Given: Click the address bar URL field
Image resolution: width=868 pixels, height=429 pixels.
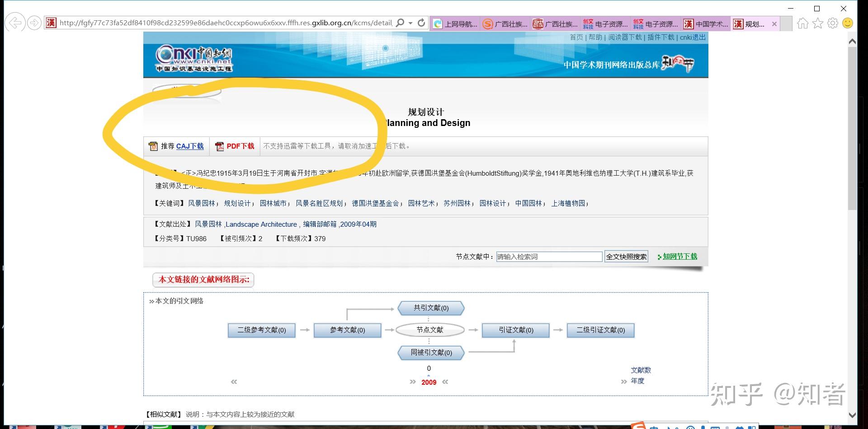Looking at the screenshot, I should tap(226, 23).
